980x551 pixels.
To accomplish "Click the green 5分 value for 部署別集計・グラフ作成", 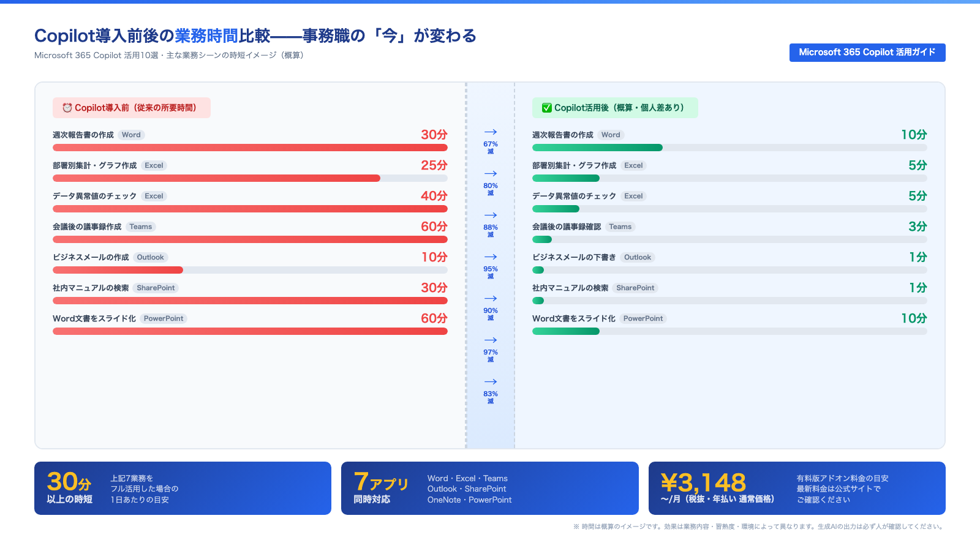I will point(918,165).
